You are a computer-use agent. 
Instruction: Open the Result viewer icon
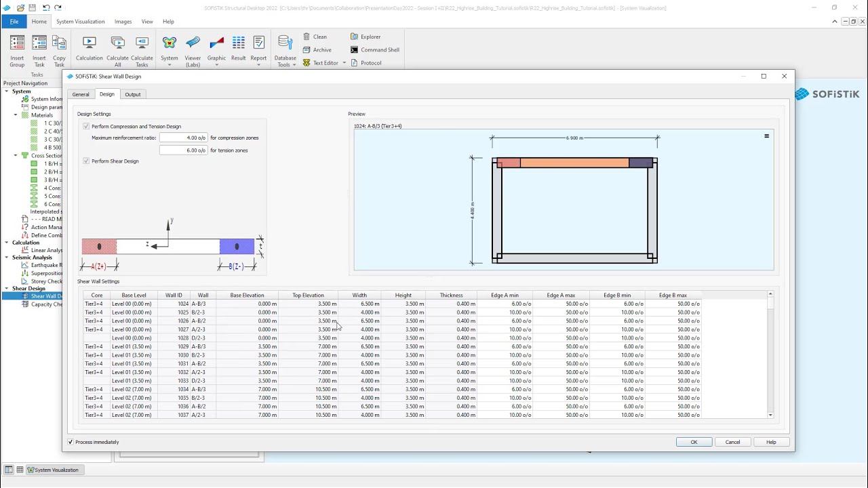coord(238,43)
